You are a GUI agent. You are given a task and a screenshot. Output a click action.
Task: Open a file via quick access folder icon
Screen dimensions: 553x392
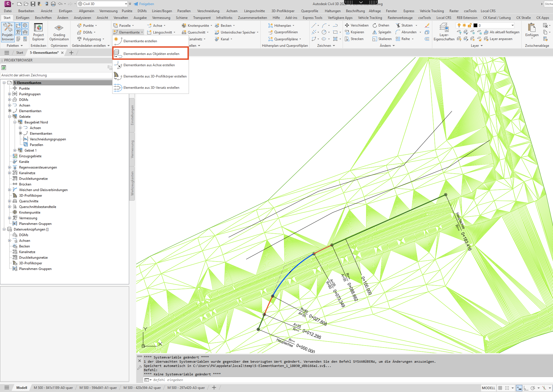pyautogui.click(x=26, y=4)
